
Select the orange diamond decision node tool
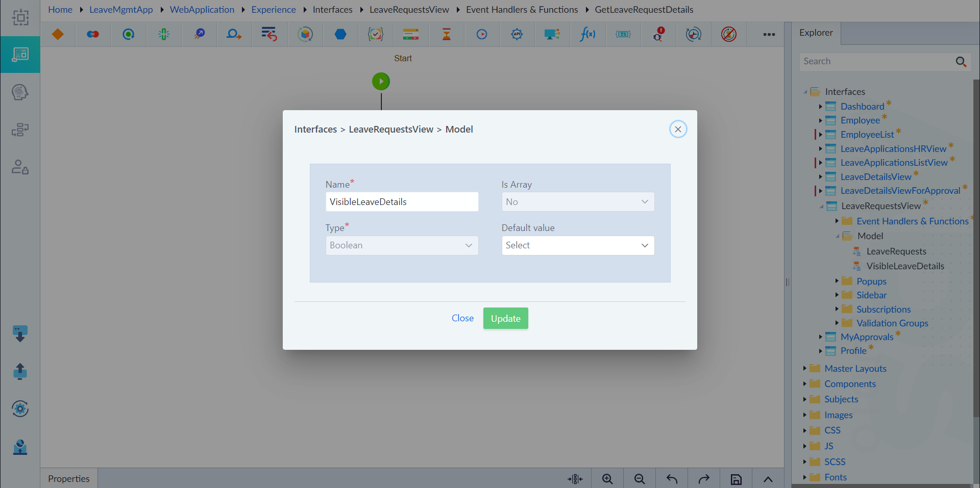pyautogui.click(x=58, y=34)
